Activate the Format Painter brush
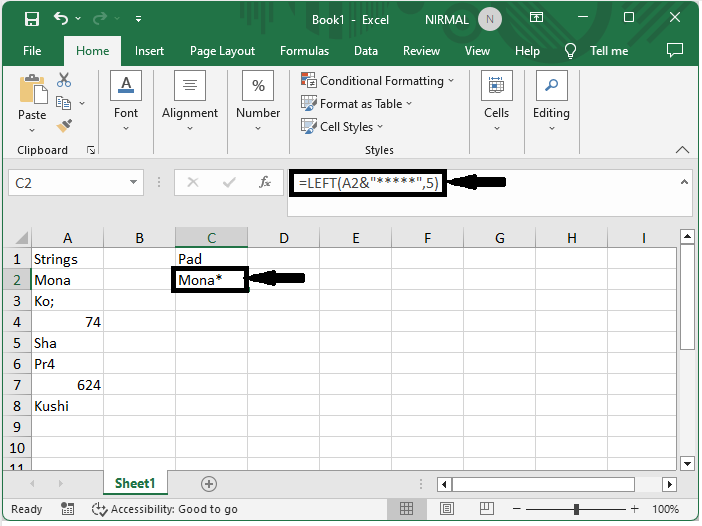Screen dimensions: 702x526 pyautogui.click(x=64, y=126)
